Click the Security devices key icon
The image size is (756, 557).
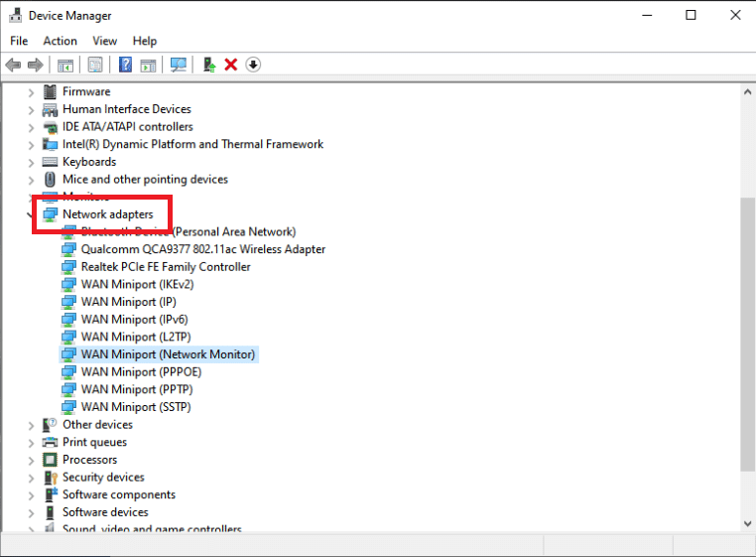pos(51,478)
